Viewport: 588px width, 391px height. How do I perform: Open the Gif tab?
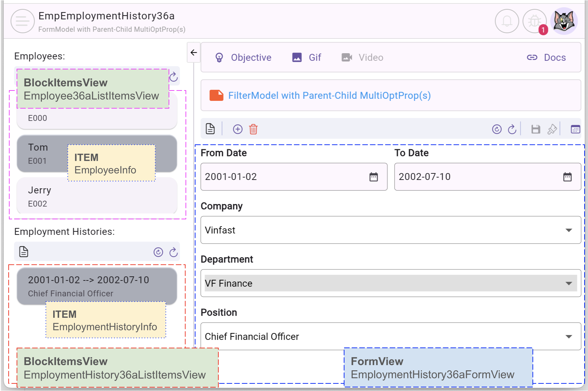(x=307, y=57)
